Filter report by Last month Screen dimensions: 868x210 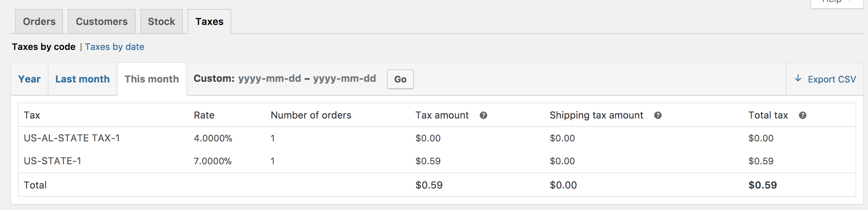(82, 79)
